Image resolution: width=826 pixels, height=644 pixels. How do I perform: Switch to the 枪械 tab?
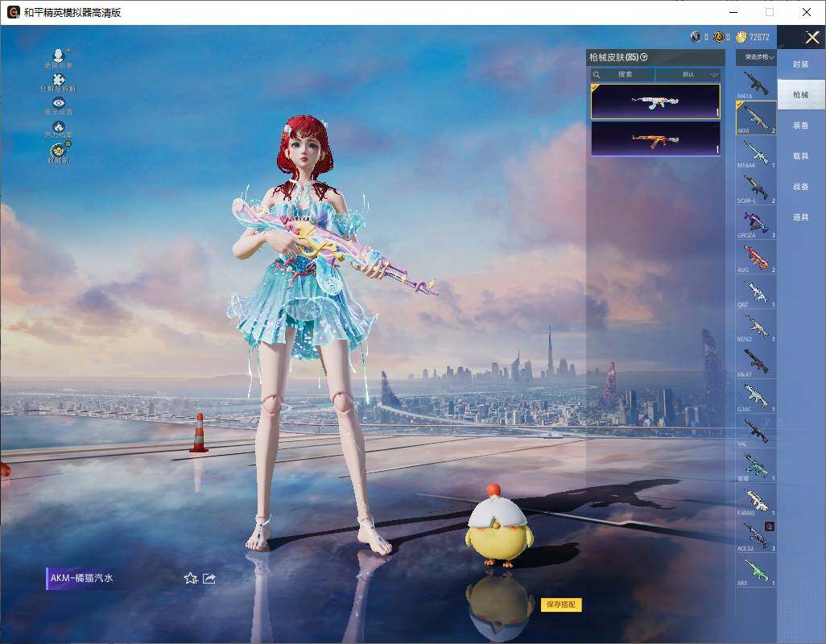point(801,95)
